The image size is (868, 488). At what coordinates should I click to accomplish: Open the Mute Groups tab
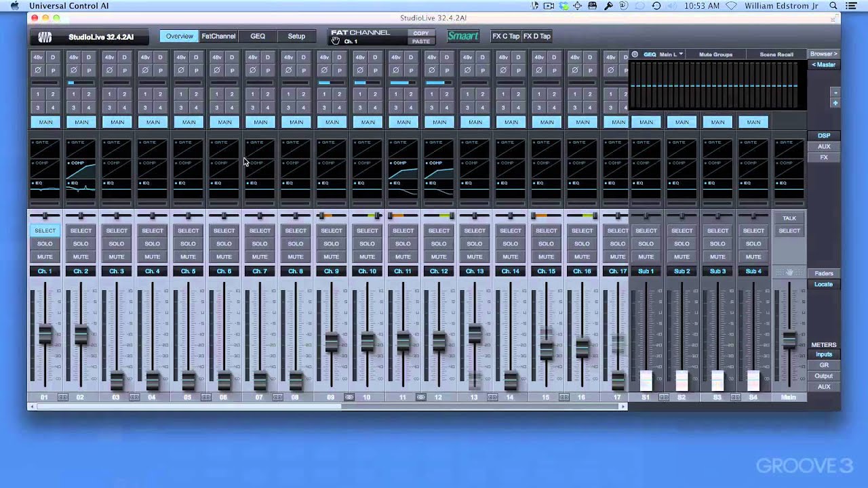coord(715,54)
